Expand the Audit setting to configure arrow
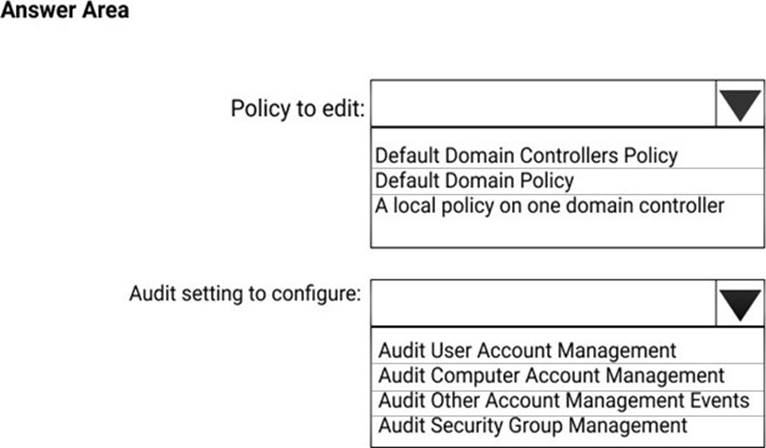 point(740,303)
